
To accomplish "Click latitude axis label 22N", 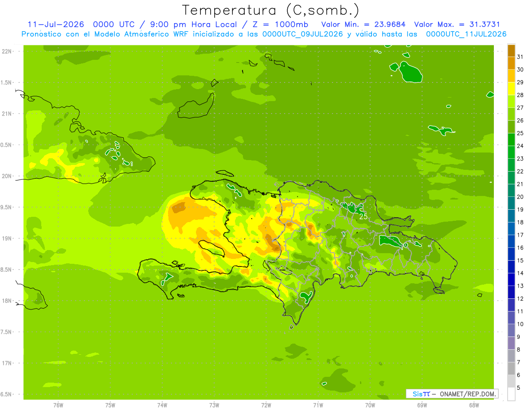I will [x=7, y=51].
